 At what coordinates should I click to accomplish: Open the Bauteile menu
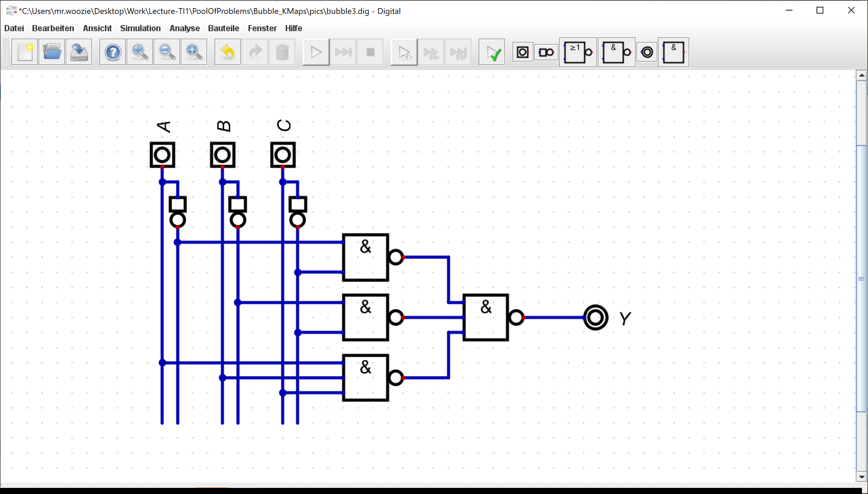tap(224, 28)
